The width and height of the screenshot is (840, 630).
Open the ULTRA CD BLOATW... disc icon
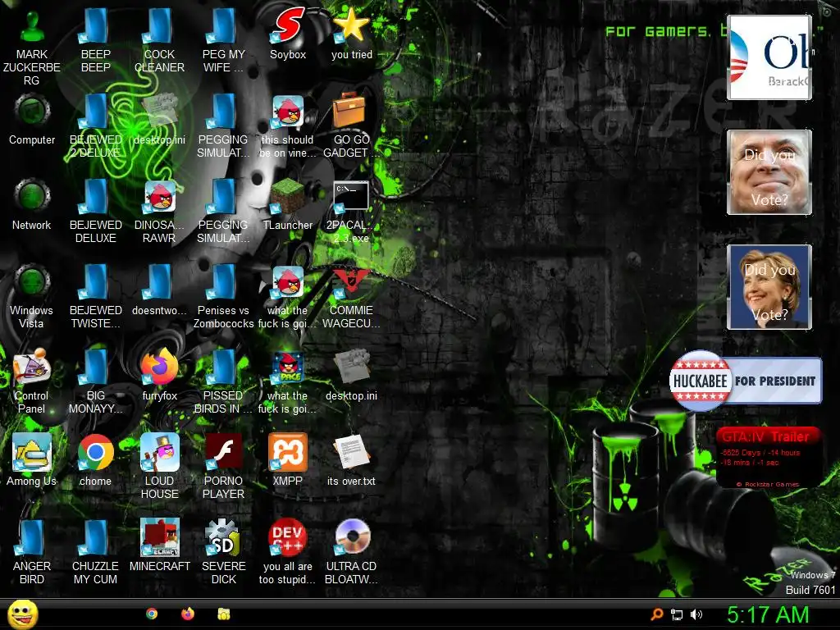[x=351, y=536]
